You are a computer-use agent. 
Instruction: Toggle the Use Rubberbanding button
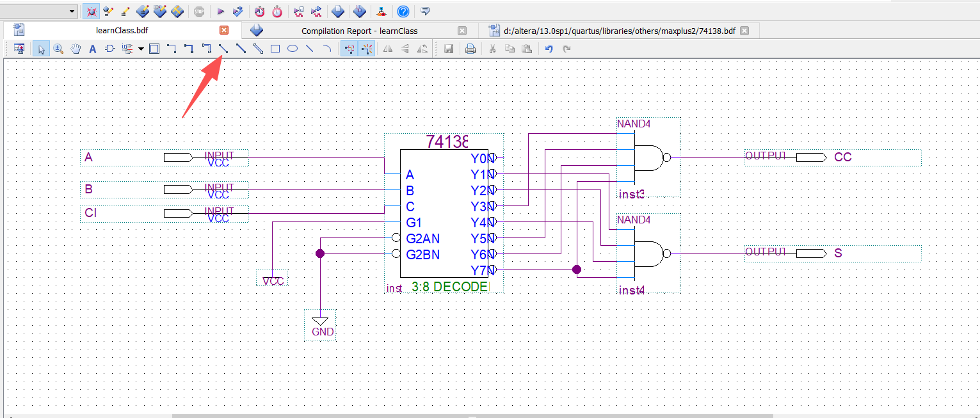(x=349, y=49)
